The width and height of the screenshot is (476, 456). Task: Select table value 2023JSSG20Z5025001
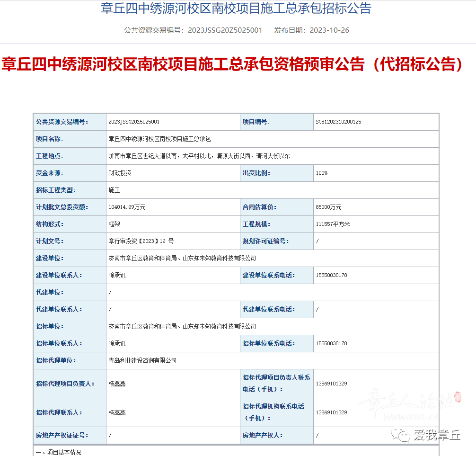tap(134, 122)
